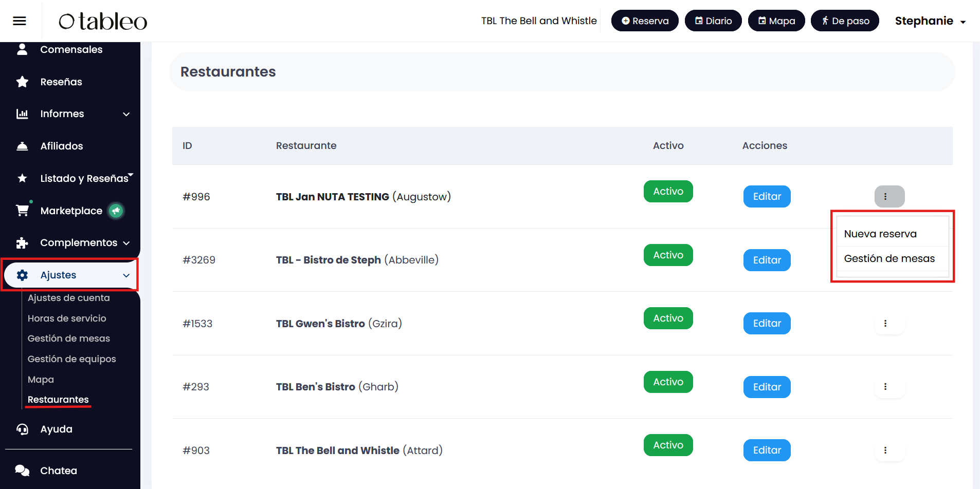Open the Stephanie user dropdown

tap(930, 21)
